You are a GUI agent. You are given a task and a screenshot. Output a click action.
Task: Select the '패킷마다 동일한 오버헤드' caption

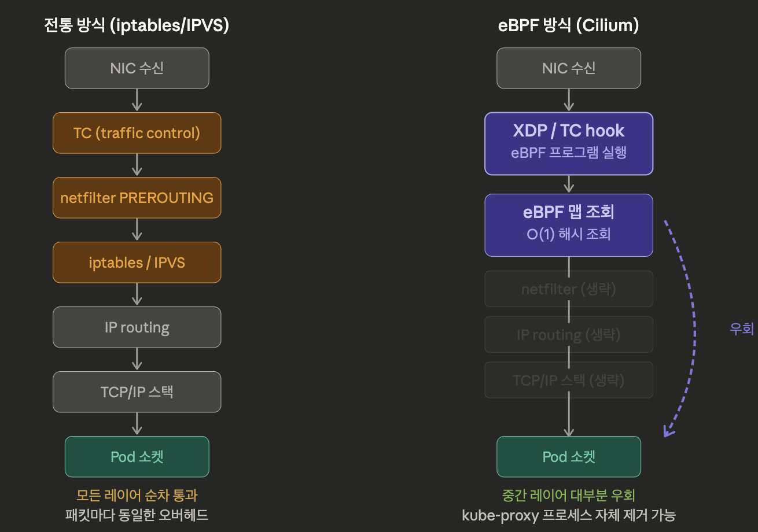pyautogui.click(x=137, y=515)
